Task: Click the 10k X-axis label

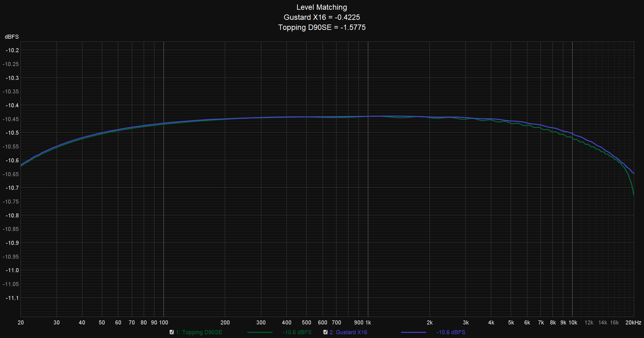Action: pos(573,323)
